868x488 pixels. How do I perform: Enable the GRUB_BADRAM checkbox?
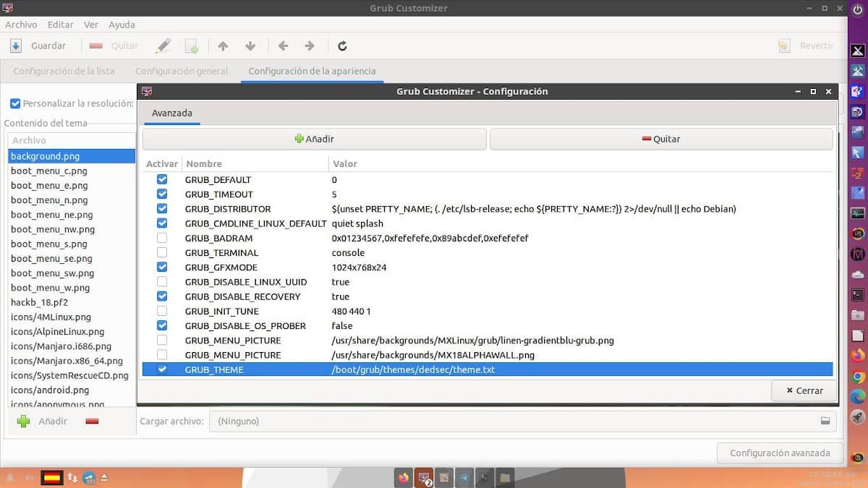point(162,238)
